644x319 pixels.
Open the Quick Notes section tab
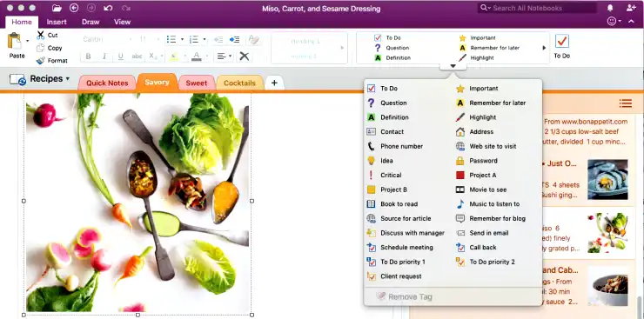coord(107,83)
